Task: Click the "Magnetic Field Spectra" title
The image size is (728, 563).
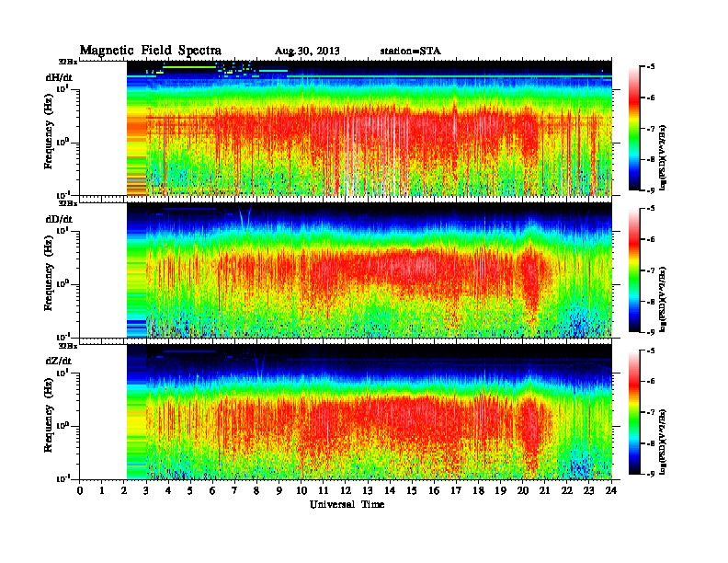Action: [x=151, y=51]
